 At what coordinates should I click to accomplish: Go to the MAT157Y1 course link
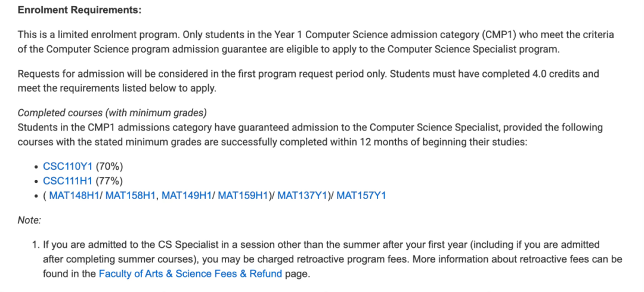(x=361, y=196)
